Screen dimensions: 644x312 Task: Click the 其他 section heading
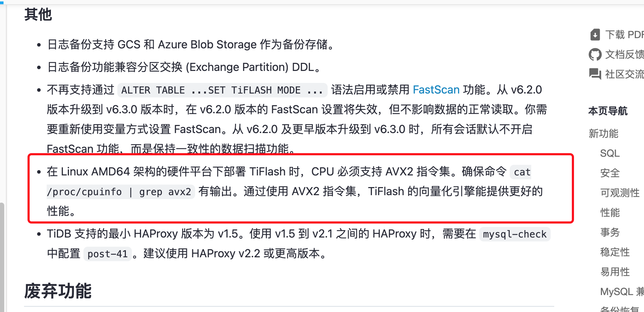(38, 14)
